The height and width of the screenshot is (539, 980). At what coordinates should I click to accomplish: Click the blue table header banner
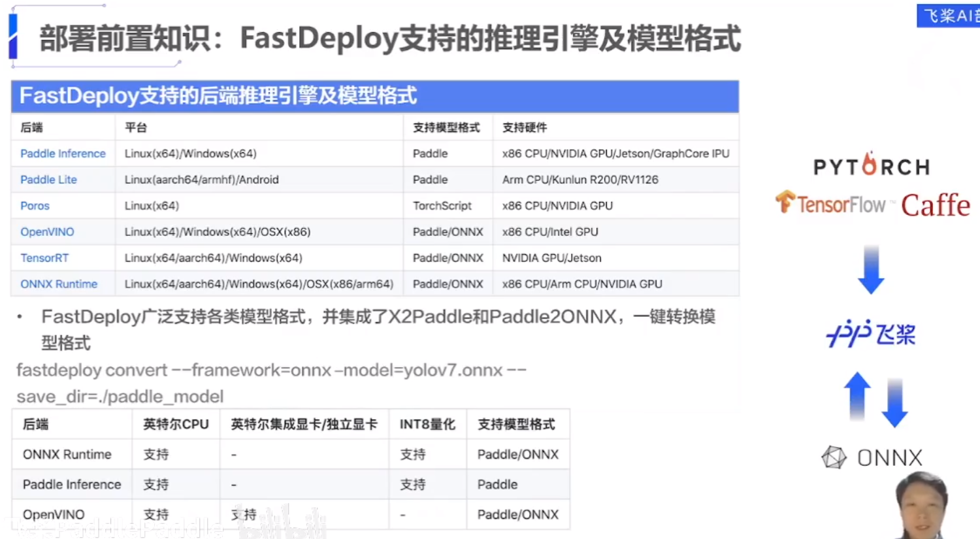[374, 97]
